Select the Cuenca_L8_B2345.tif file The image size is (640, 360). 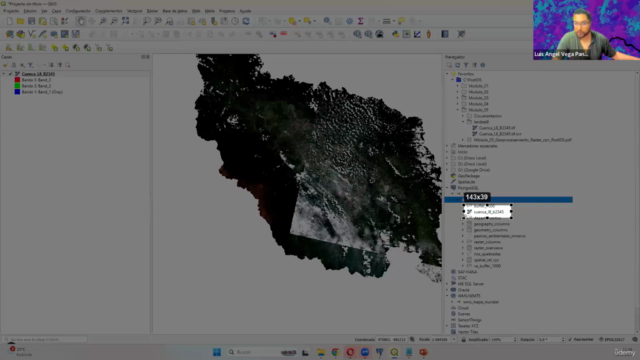[497, 128]
